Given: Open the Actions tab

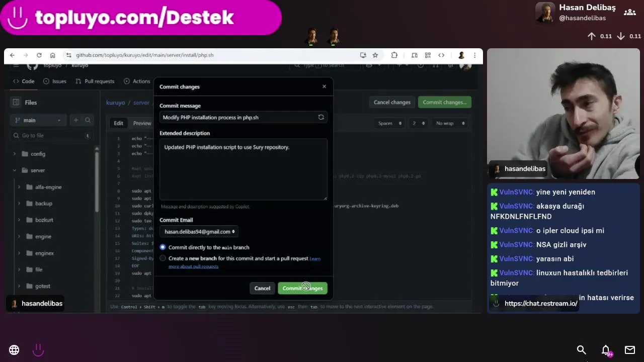Looking at the screenshot, I should [x=137, y=81].
